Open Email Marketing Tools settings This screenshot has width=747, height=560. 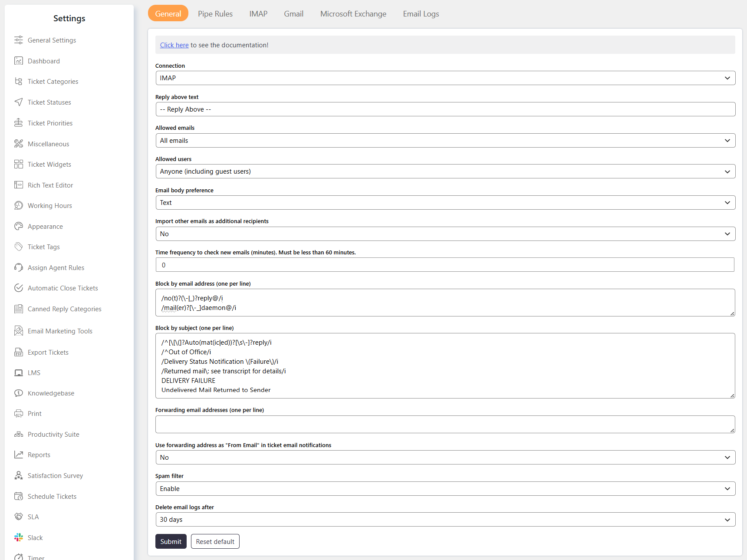[x=60, y=331]
